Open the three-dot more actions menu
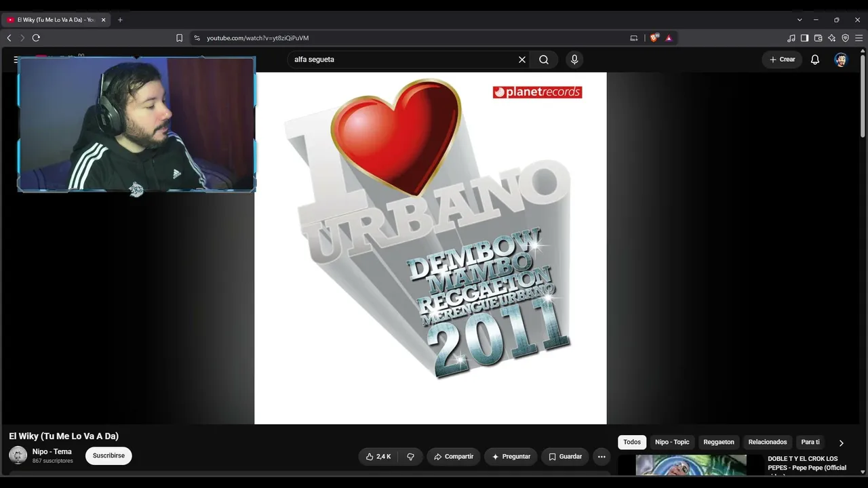Image resolution: width=868 pixels, height=488 pixels. 601,457
